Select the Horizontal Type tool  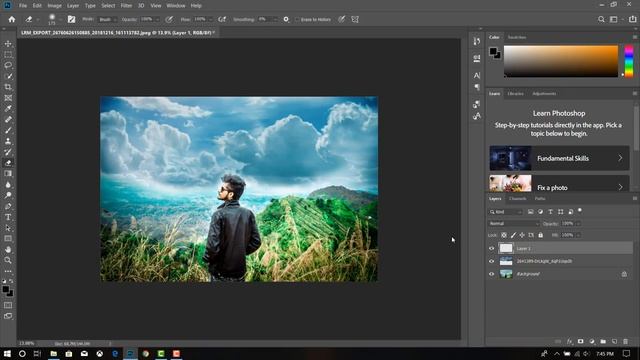coord(8,217)
